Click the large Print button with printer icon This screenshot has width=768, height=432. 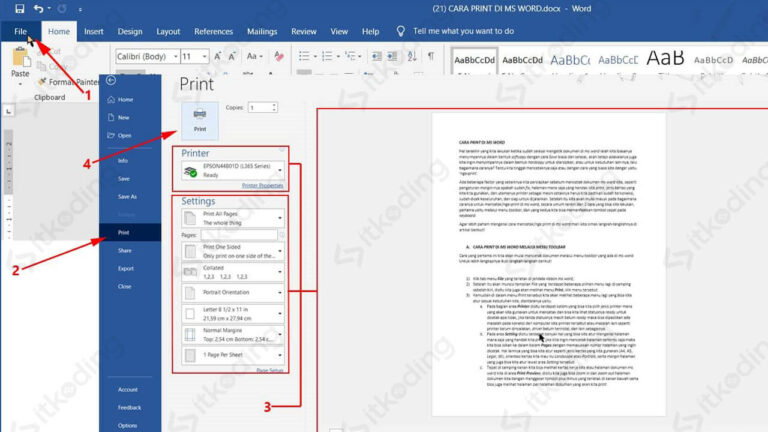point(200,119)
